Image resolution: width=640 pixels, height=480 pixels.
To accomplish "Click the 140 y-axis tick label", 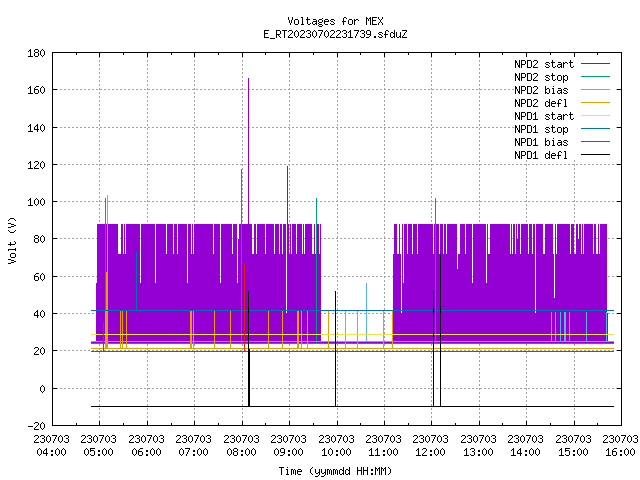I will point(36,128).
